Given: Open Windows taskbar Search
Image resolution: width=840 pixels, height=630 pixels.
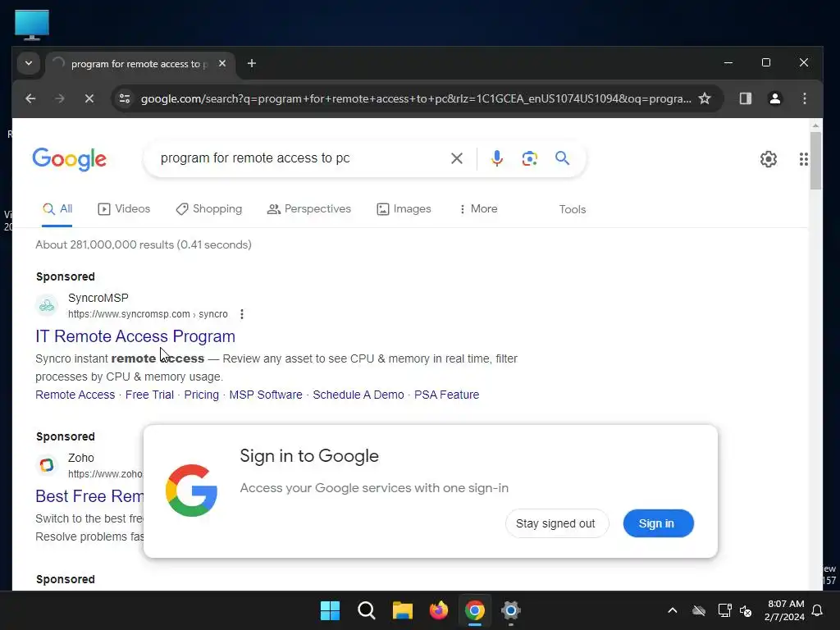Looking at the screenshot, I should click(367, 610).
